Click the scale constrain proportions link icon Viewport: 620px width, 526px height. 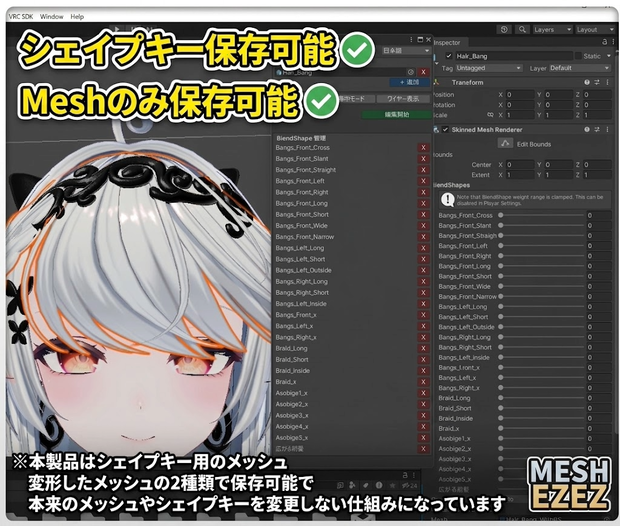(490, 115)
